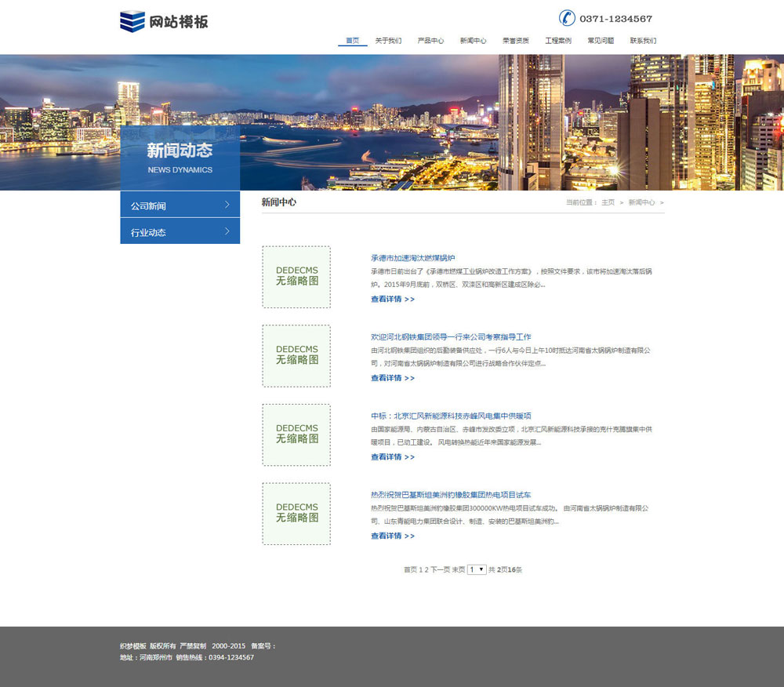
Task: Open the article 承德市加速淘汰燃煤锅炉
Action: pyautogui.click(x=413, y=258)
